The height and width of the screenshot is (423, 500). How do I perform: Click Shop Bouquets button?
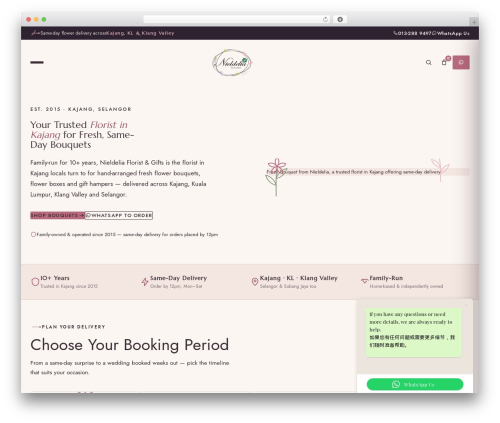point(57,215)
